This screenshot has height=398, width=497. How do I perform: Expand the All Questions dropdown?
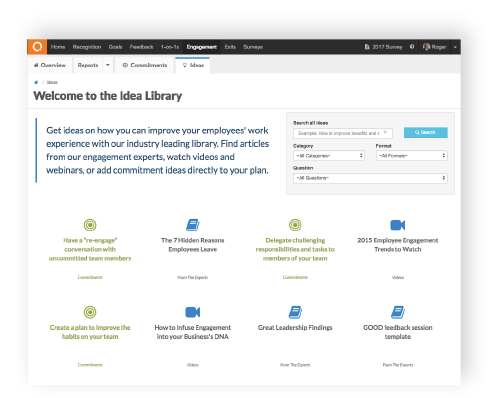pos(370,178)
